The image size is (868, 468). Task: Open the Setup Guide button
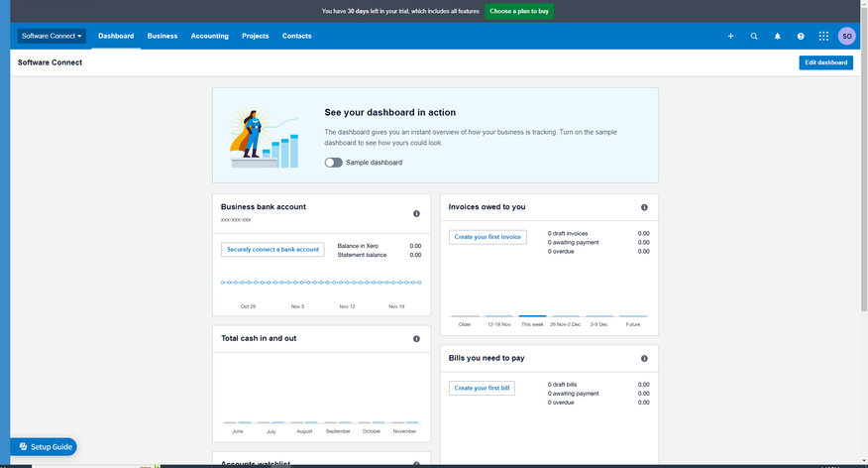(x=45, y=447)
